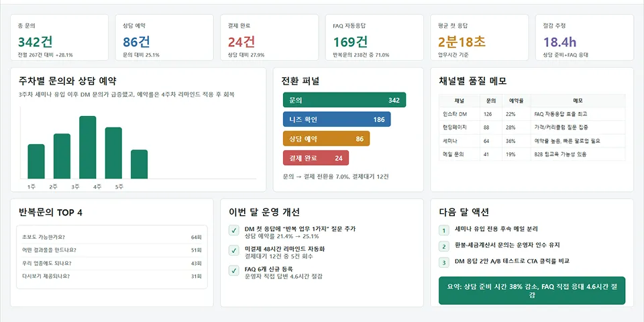Image resolution: width=644 pixels, height=322 pixels.
Task: Select the '다시보기 제공되나요?' question row
Action: point(112,276)
